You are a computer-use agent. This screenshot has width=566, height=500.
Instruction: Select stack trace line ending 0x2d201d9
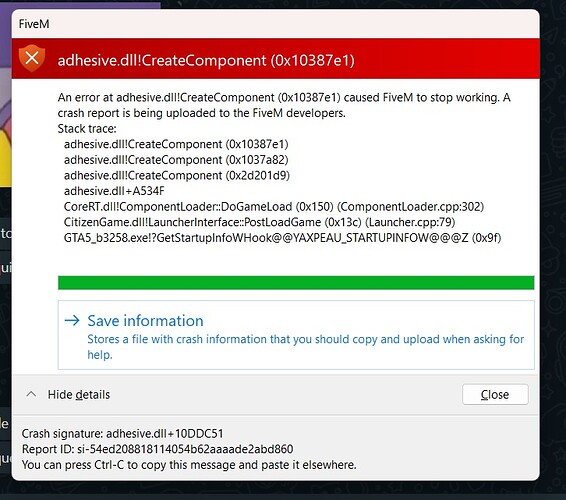[177, 175]
